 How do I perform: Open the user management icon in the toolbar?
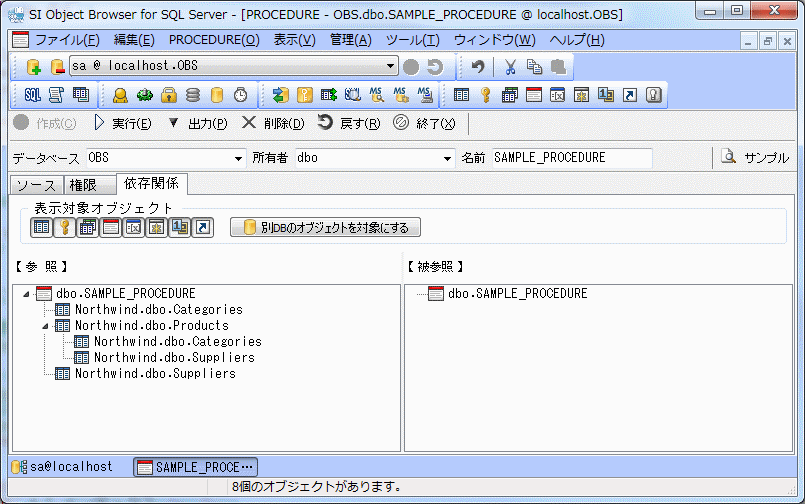[x=120, y=95]
